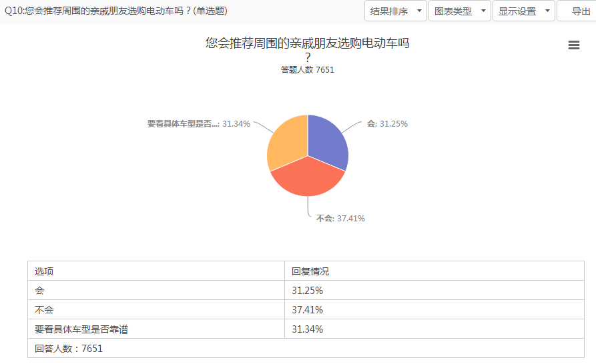The height and width of the screenshot is (364, 596).
Task: Select the 不会 table row
Action: (x=306, y=310)
